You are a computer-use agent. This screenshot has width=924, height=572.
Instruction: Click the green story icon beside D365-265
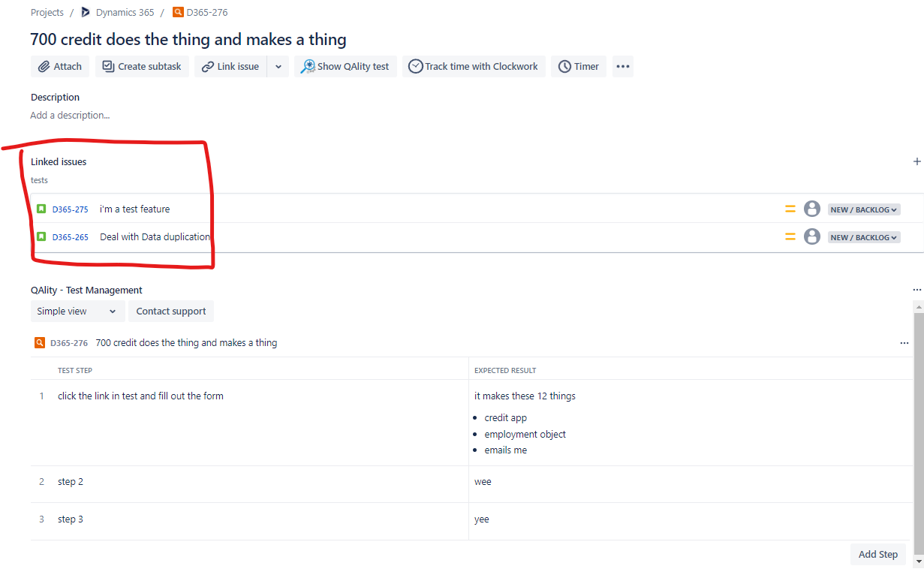tap(41, 236)
